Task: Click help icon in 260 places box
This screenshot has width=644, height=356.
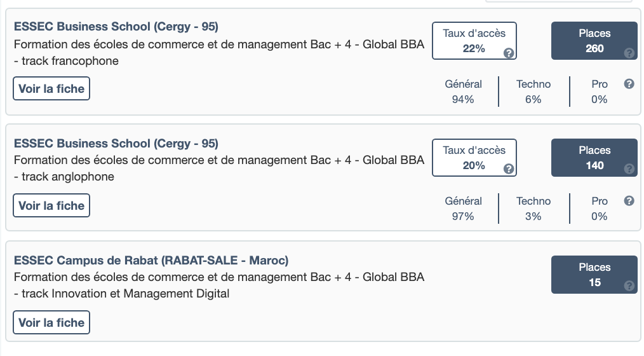Action: [629, 53]
